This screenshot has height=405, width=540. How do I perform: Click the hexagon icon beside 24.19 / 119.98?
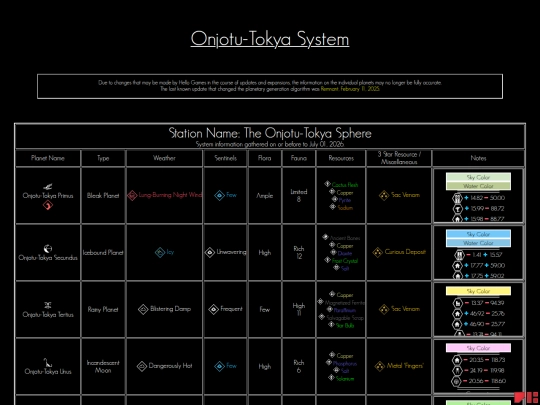(457, 371)
